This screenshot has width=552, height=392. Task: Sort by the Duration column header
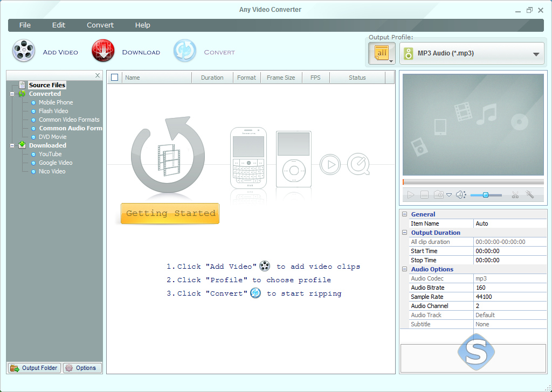click(212, 78)
